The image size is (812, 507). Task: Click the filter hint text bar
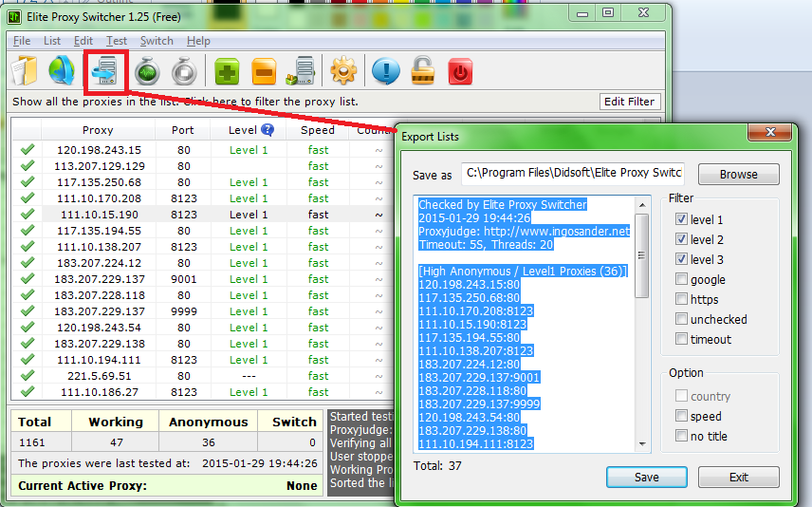pos(185,102)
